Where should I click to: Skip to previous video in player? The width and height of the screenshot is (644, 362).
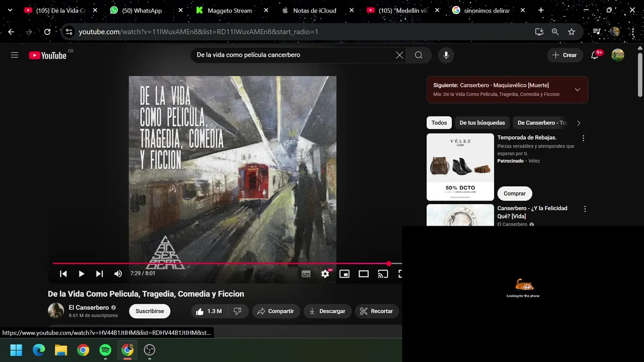tap(63, 274)
